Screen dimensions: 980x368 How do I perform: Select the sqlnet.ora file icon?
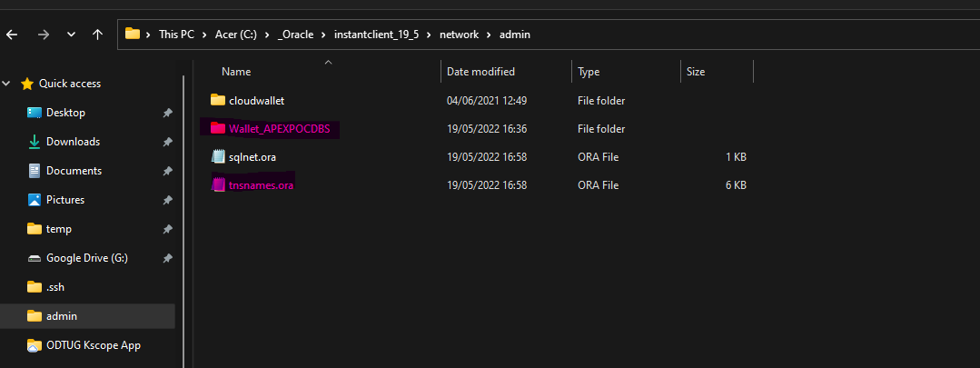pyautogui.click(x=217, y=157)
